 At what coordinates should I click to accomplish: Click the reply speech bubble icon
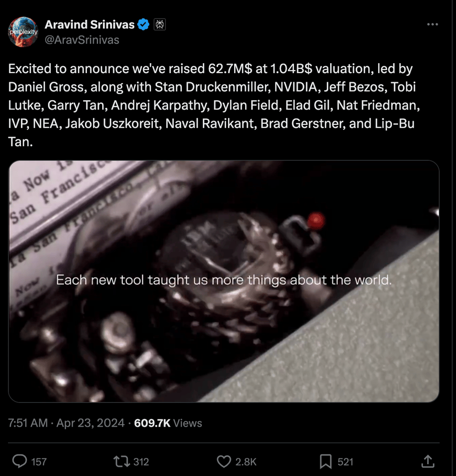click(x=19, y=461)
